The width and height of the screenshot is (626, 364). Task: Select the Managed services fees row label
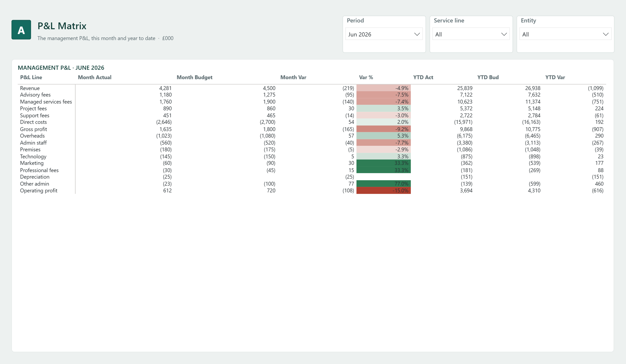[46, 102]
